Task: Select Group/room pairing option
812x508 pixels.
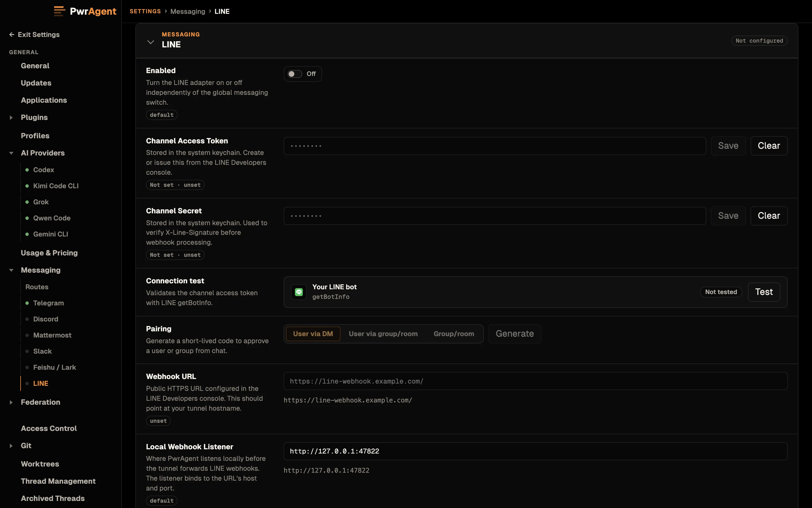Action: (x=454, y=334)
